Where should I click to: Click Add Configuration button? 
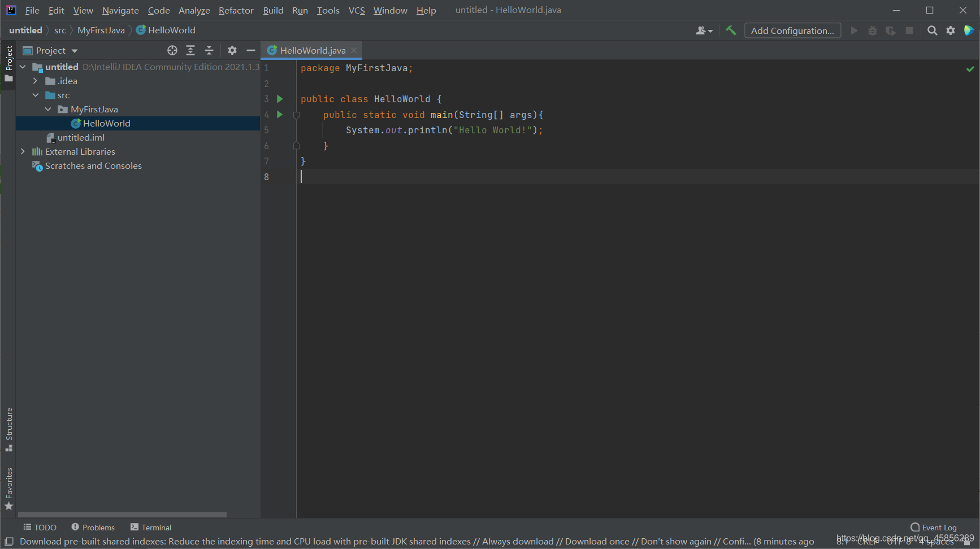(792, 30)
